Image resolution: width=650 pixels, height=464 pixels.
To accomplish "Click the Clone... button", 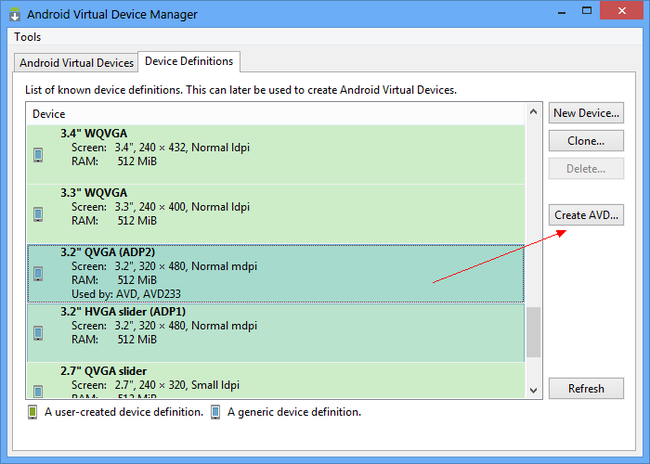I will coord(586,141).
